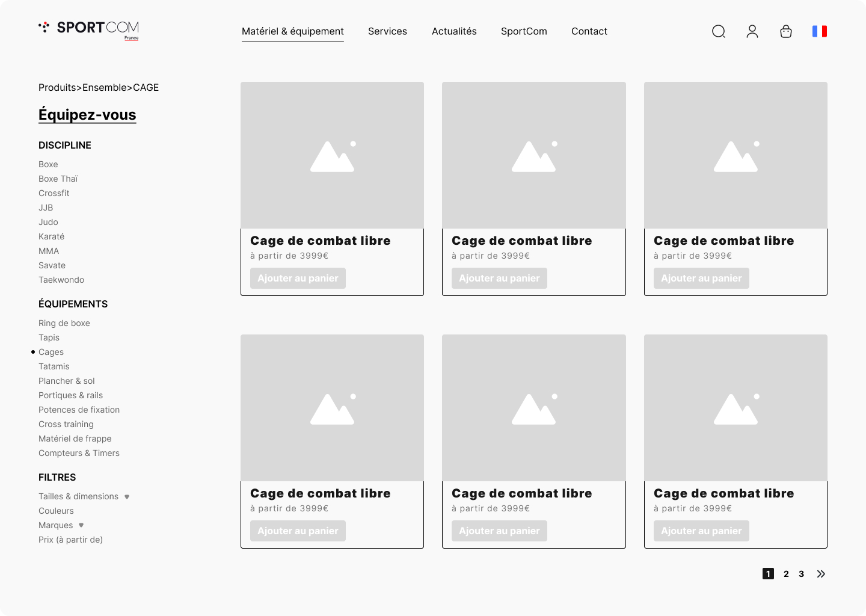Open the user account icon
The width and height of the screenshot is (866, 616).
(x=752, y=31)
